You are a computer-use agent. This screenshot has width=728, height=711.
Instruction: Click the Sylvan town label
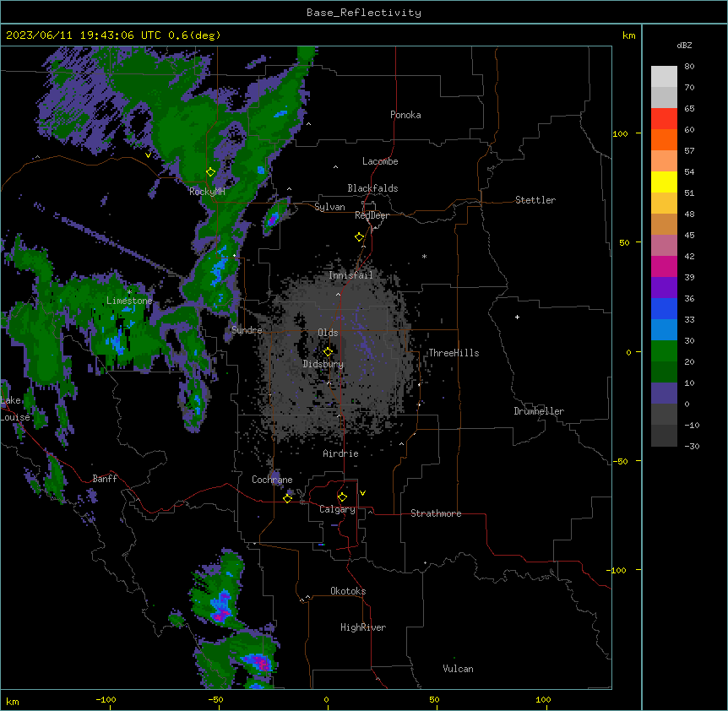(329, 207)
